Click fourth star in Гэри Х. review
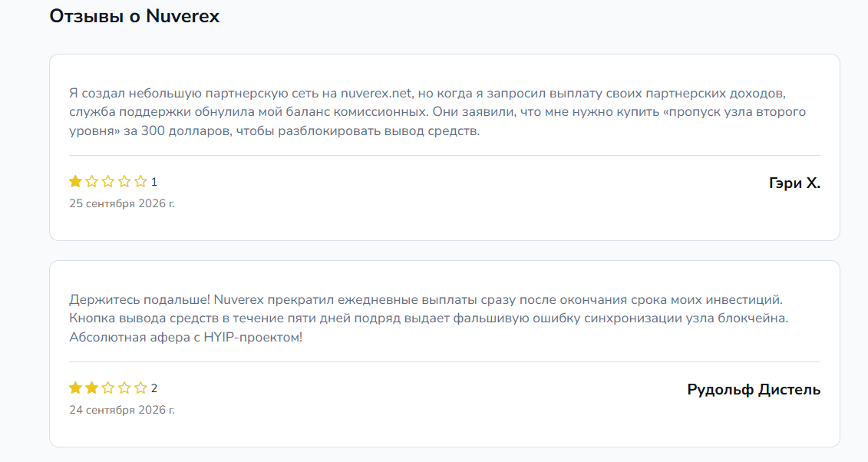Viewport: 868px width, 462px height. 124,181
